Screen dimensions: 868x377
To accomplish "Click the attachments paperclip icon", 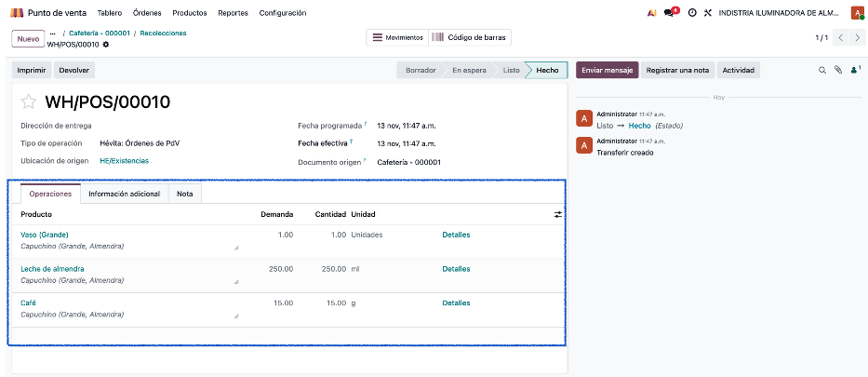I will [x=837, y=70].
